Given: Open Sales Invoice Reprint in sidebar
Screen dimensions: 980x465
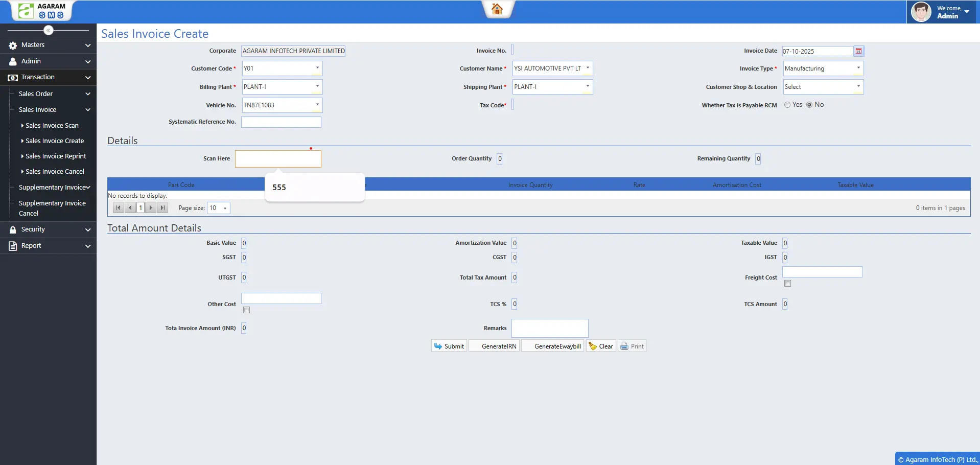Looking at the screenshot, I should 56,156.
